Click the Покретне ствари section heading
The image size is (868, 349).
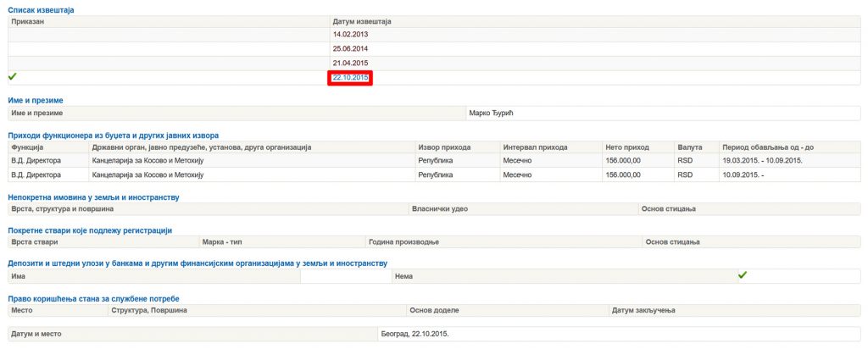[90, 230]
